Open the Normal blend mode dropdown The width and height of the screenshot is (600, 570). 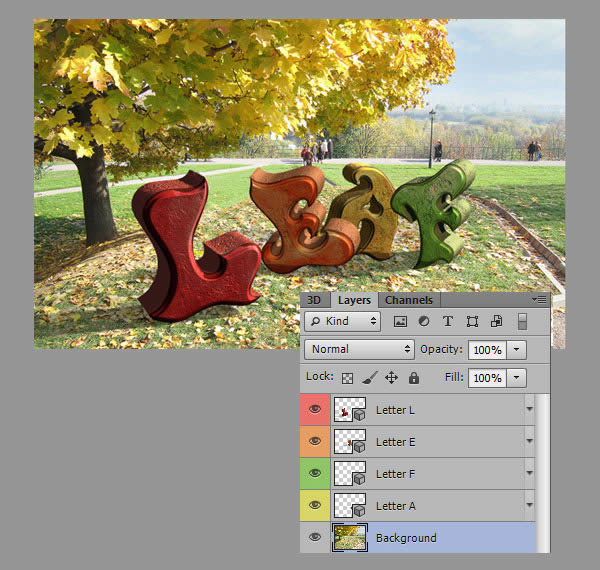(360, 350)
